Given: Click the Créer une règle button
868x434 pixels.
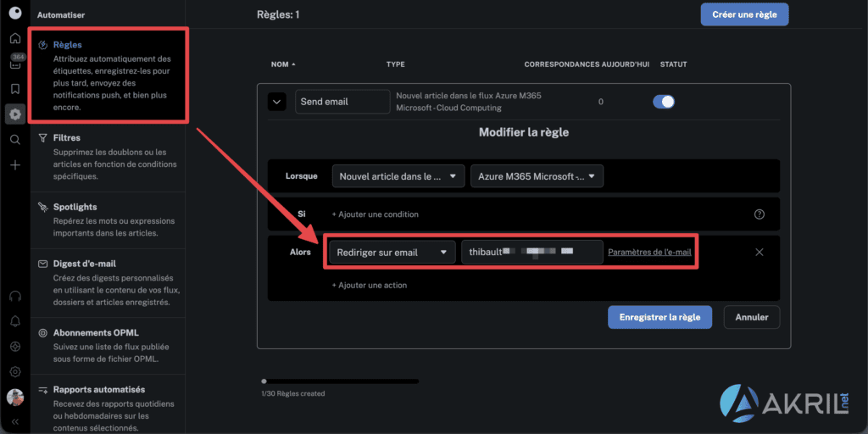Looking at the screenshot, I should [744, 14].
